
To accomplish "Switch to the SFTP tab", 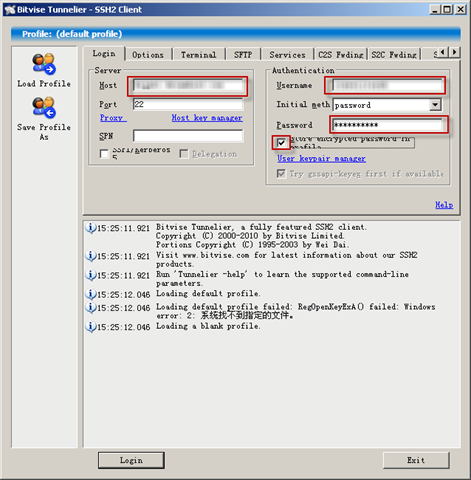I will pyautogui.click(x=243, y=55).
